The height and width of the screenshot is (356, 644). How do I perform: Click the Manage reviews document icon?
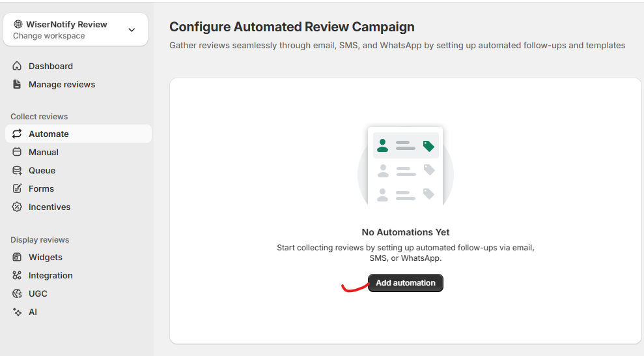(18, 84)
